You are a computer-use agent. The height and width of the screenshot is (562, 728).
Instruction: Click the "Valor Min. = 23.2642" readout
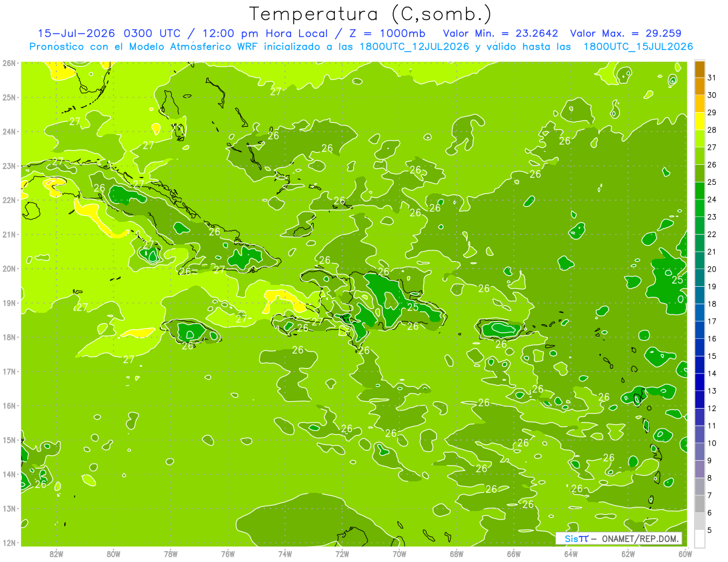(500, 33)
